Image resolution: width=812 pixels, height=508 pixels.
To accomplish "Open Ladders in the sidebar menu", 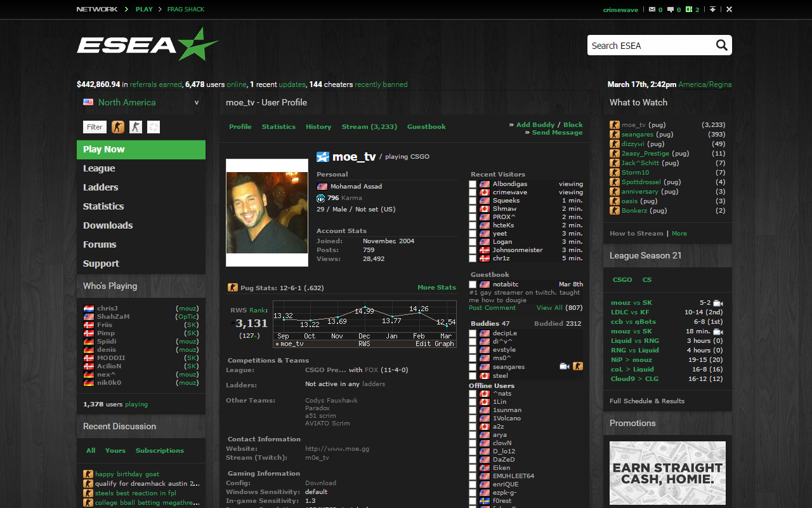I will pyautogui.click(x=101, y=187).
